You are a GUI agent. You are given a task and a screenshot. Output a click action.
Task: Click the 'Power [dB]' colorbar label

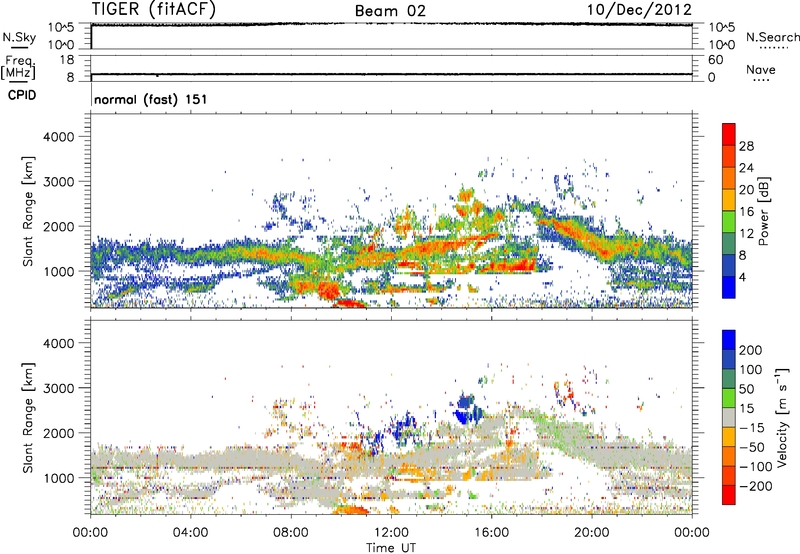pos(763,211)
